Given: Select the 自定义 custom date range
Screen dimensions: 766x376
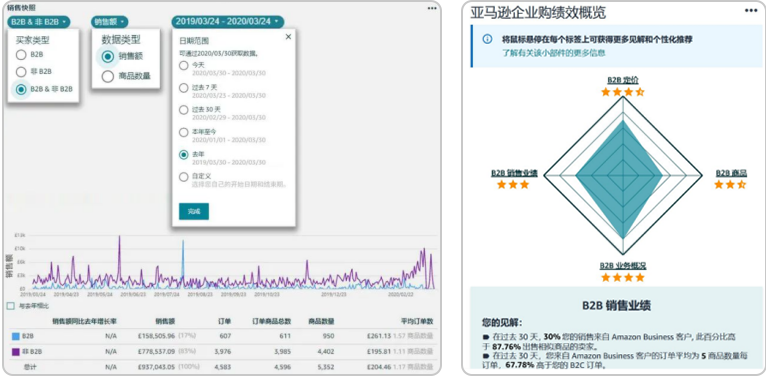Looking at the screenshot, I should 184,177.
